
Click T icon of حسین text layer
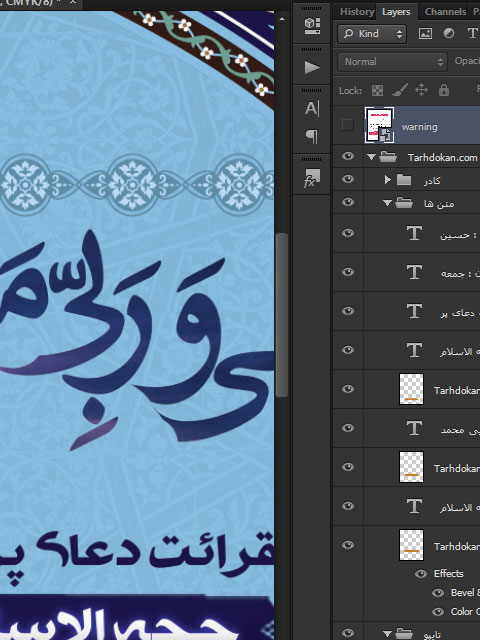(x=414, y=233)
